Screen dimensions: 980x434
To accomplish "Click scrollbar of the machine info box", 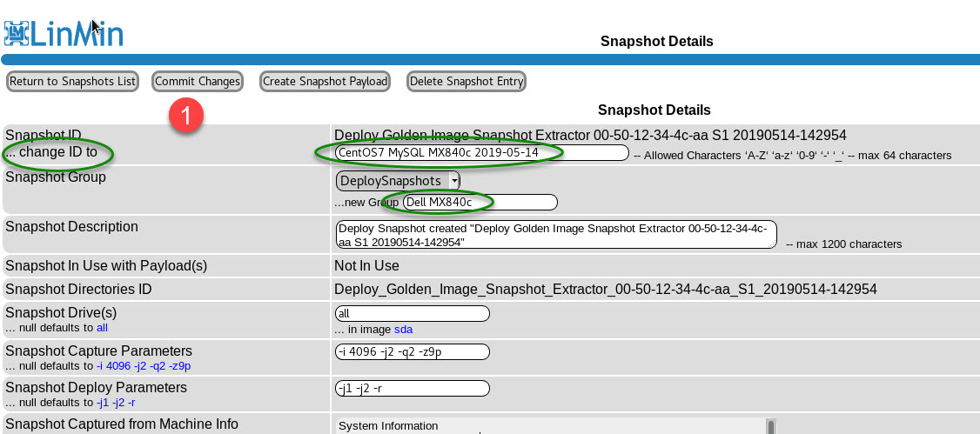I will click(769, 425).
